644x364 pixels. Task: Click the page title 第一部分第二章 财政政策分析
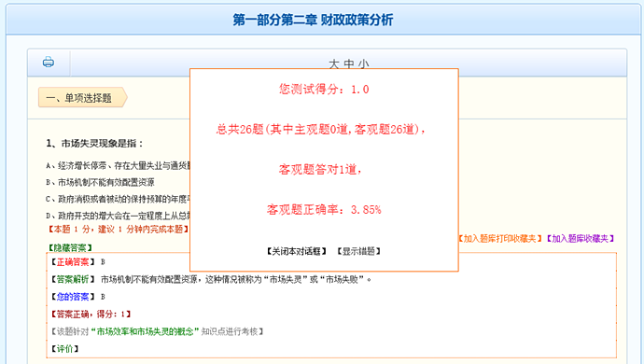(313, 20)
